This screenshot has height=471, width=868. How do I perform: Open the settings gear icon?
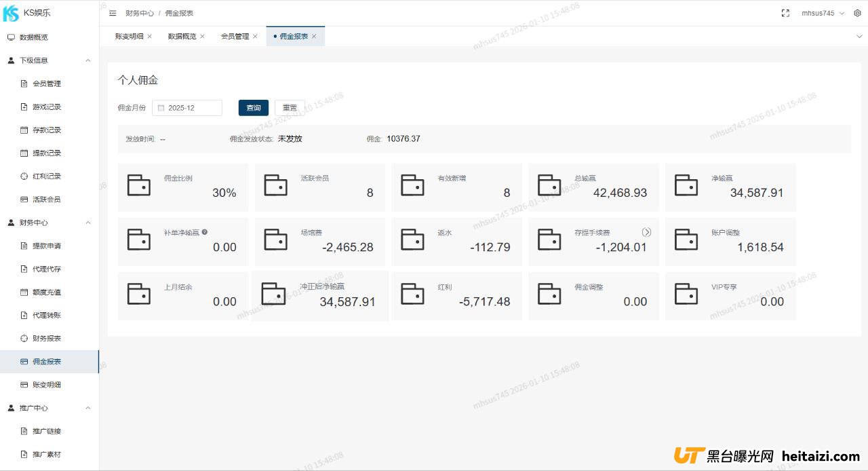(857, 13)
